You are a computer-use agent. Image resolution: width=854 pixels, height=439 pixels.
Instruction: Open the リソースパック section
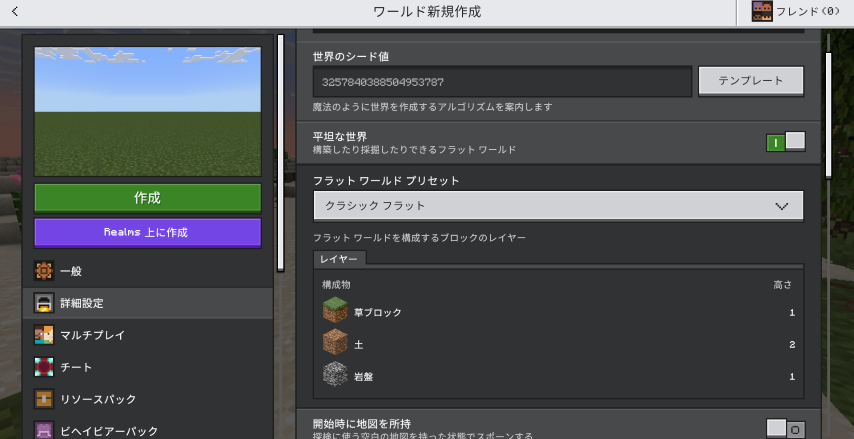point(148,399)
